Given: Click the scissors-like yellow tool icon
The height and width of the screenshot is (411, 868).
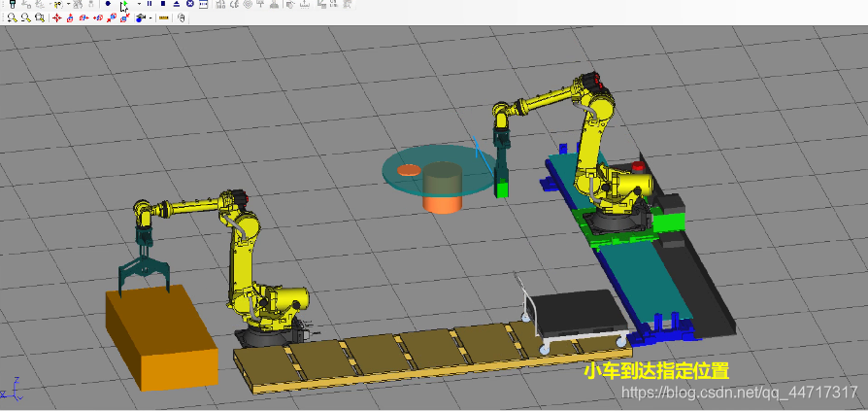Looking at the screenshot, I should click(57, 5).
